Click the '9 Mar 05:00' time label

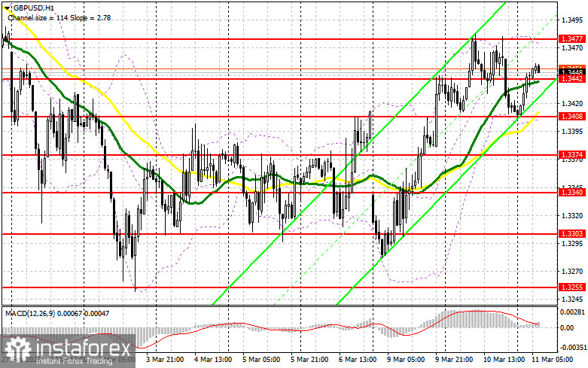[x=406, y=360]
